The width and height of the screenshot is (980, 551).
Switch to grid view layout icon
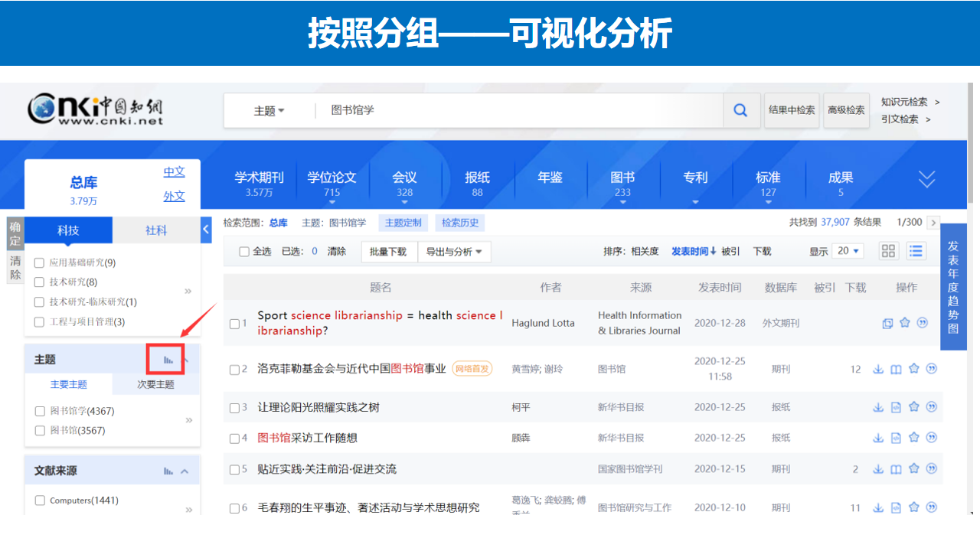(x=889, y=251)
